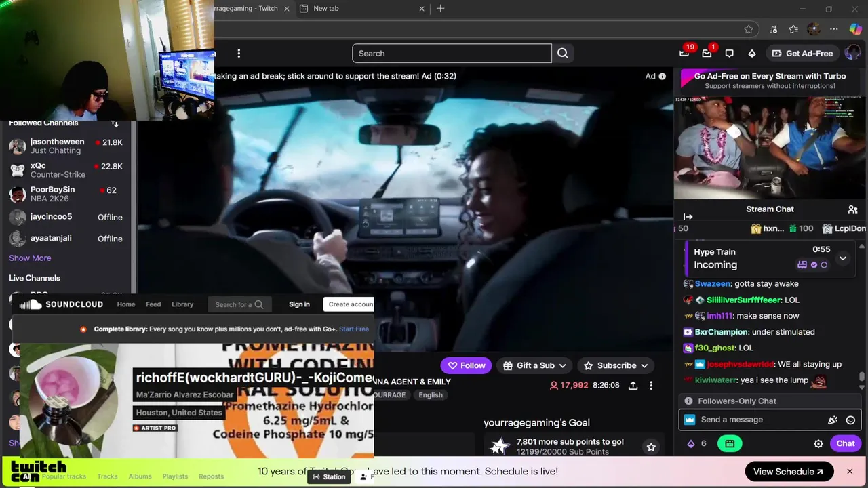Switch to the New tab browser tab

(362, 8)
